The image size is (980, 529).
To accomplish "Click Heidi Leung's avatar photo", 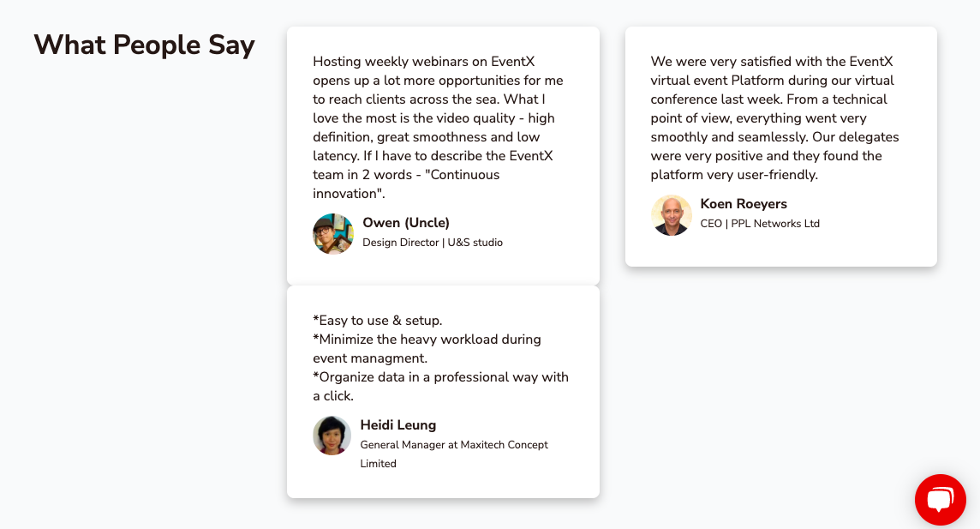I will click(332, 436).
